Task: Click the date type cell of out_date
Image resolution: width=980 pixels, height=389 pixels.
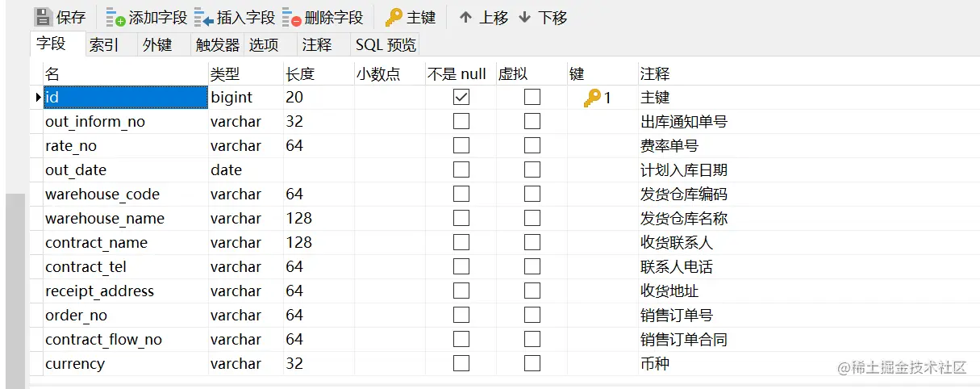Action: pos(246,170)
